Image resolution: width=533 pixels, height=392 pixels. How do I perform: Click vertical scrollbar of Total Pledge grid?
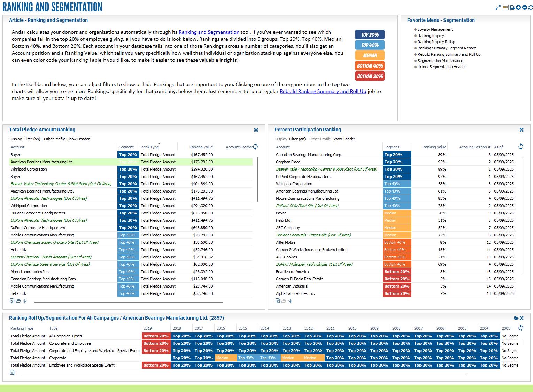[x=257, y=179]
